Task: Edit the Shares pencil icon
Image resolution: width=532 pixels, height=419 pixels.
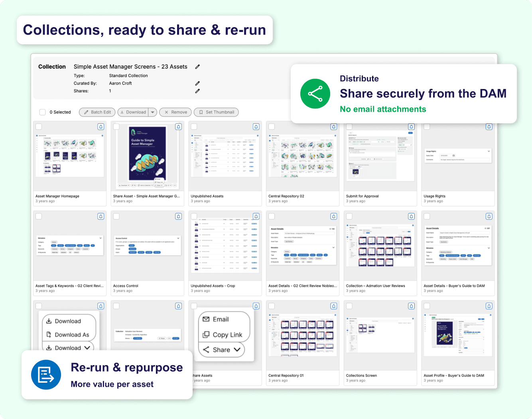Action: tap(197, 91)
